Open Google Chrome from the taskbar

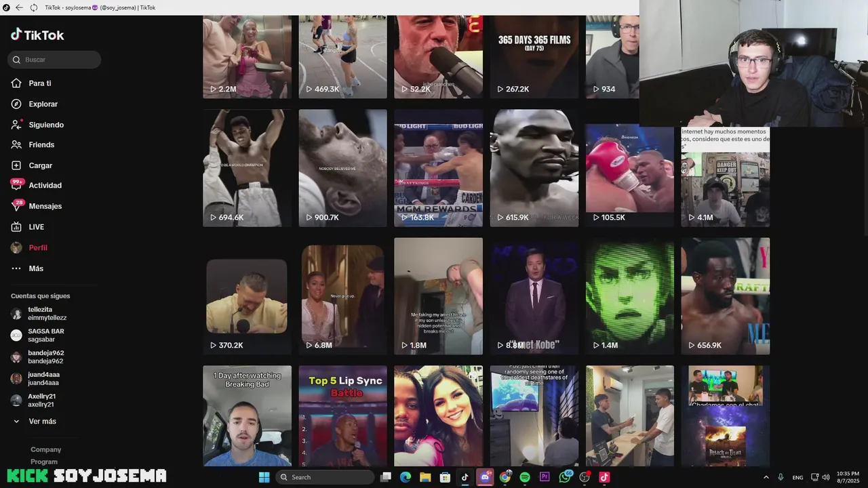(x=505, y=477)
